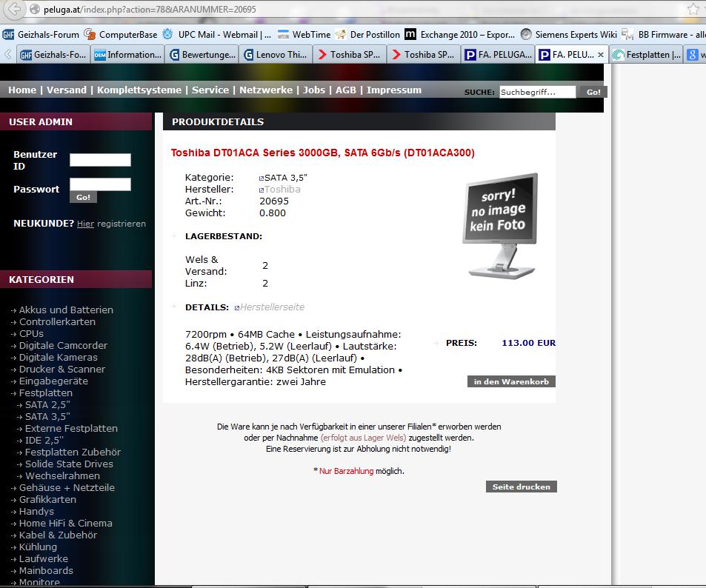Open the 'Solide State Drives' subcategory

pos(70,464)
